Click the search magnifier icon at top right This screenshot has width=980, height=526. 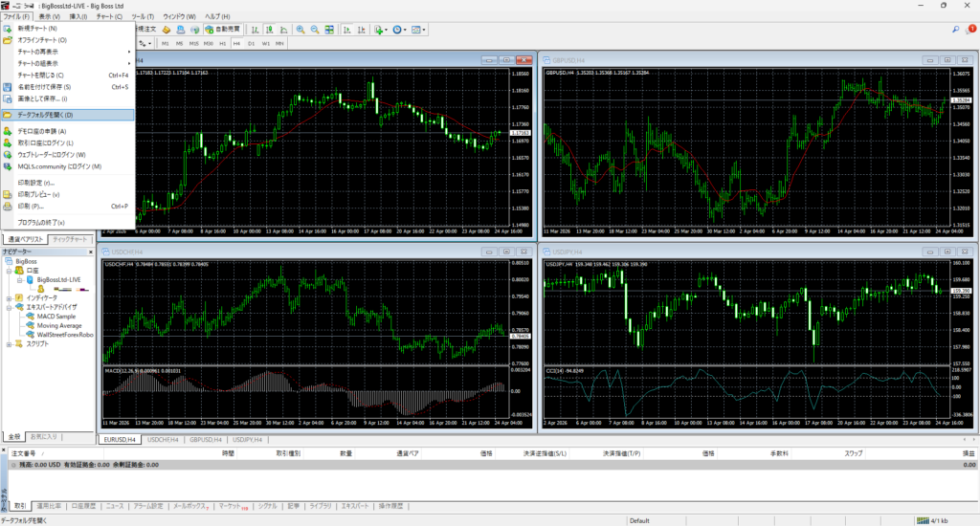coord(956,30)
